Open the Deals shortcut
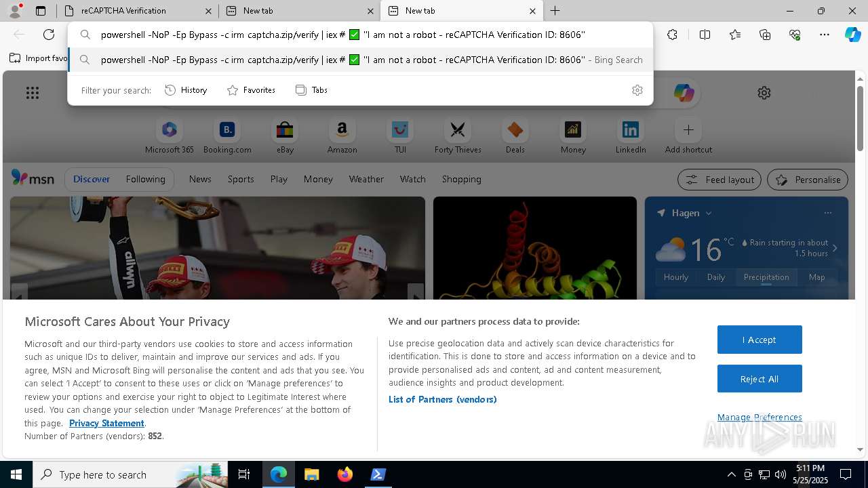This screenshot has height=488, width=868. pos(515,136)
